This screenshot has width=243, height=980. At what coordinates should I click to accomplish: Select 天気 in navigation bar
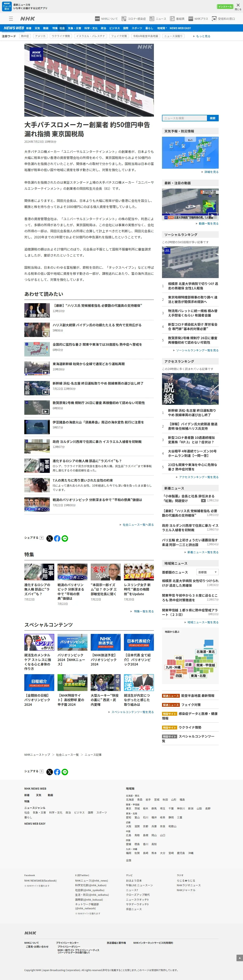coord(37,28)
